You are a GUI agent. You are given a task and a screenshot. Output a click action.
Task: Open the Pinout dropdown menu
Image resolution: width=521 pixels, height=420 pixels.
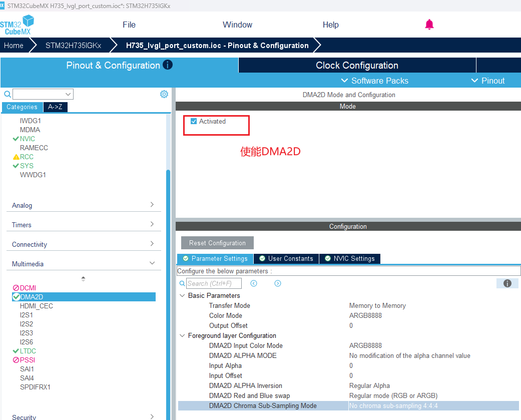488,81
